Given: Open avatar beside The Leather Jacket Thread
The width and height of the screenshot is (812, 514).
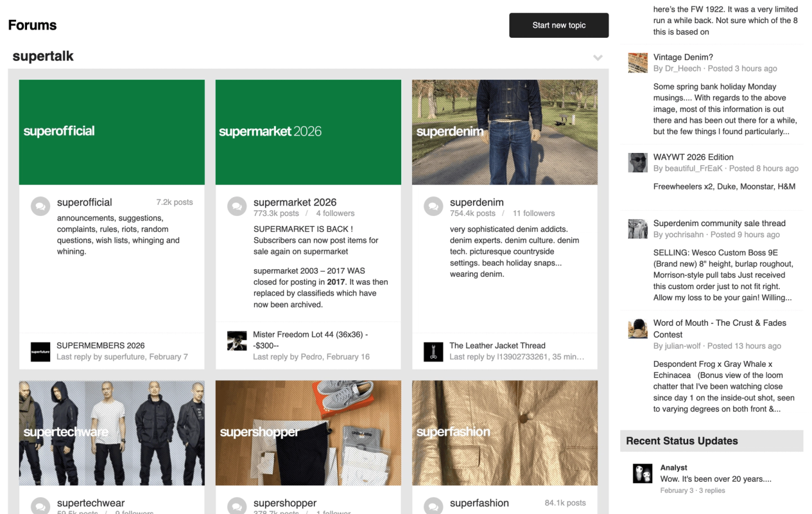Looking at the screenshot, I should [x=433, y=351].
